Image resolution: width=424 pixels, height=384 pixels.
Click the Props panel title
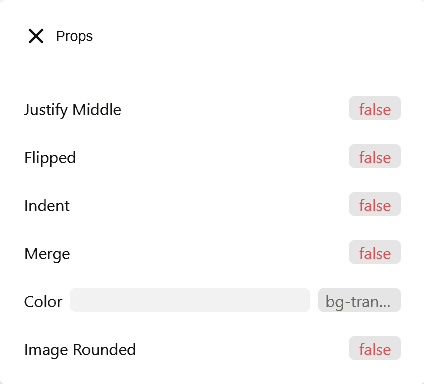click(74, 36)
